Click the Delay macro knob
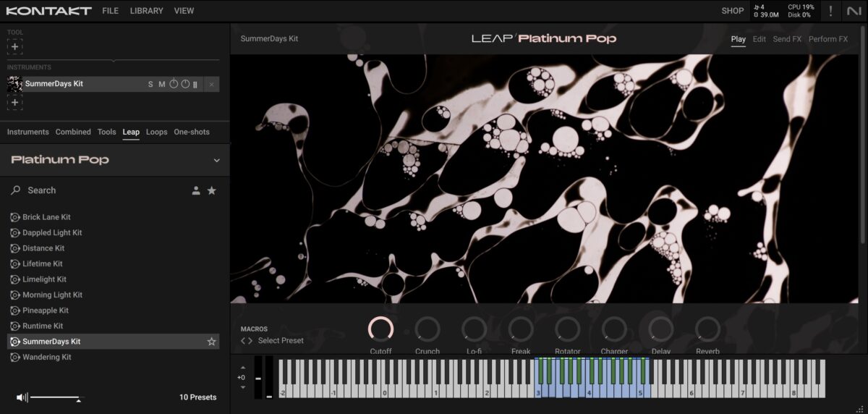Viewport: 868px width, 414px height. [661, 329]
